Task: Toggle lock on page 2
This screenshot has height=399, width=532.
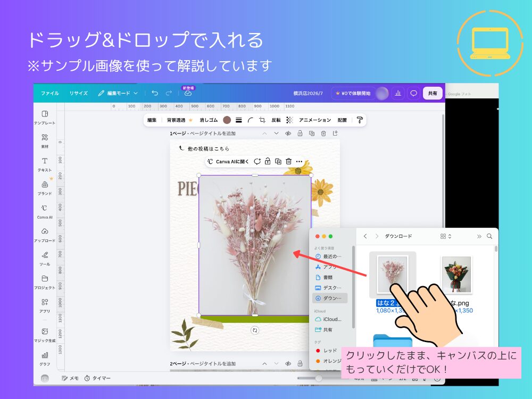Action: [300, 363]
